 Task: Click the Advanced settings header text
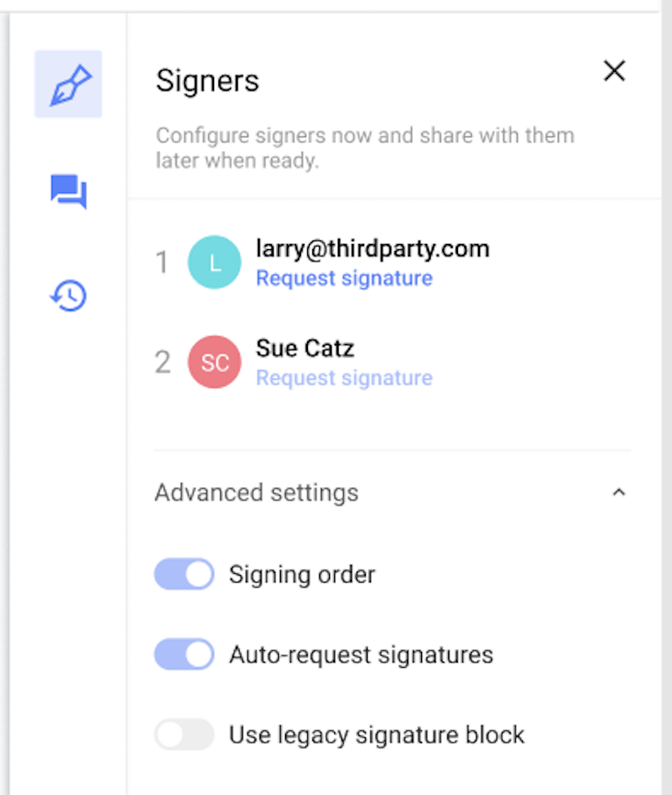[x=256, y=493]
